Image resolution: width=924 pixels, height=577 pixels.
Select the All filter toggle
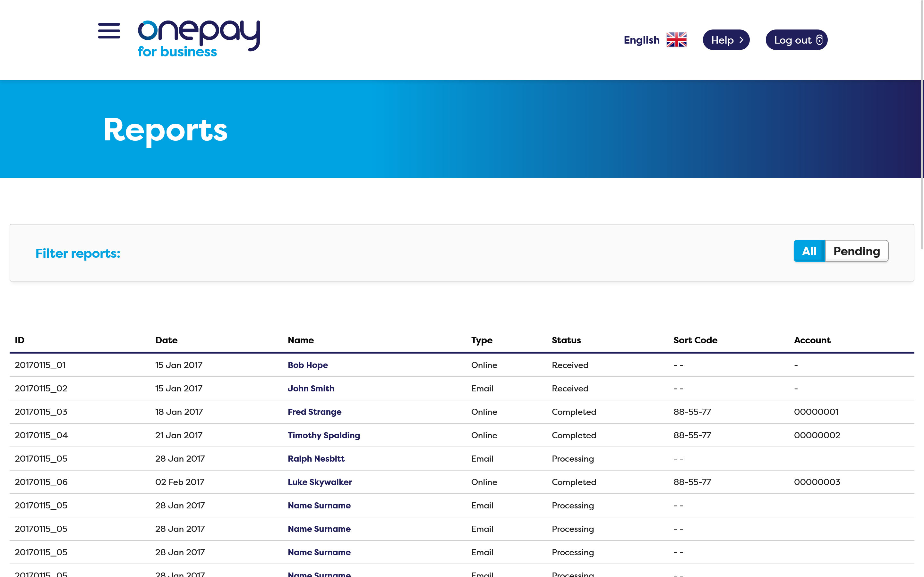coord(809,251)
